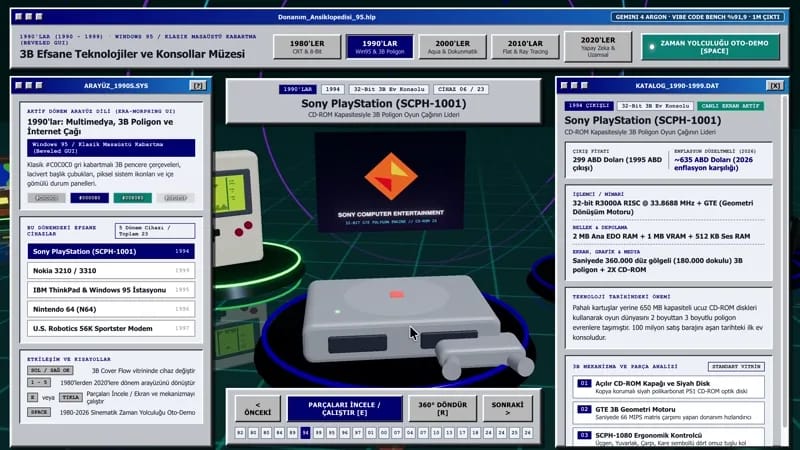Screen dimensions: 800x450
Task: Click the 1990'LAR chip above the device title
Action: pos(297,89)
